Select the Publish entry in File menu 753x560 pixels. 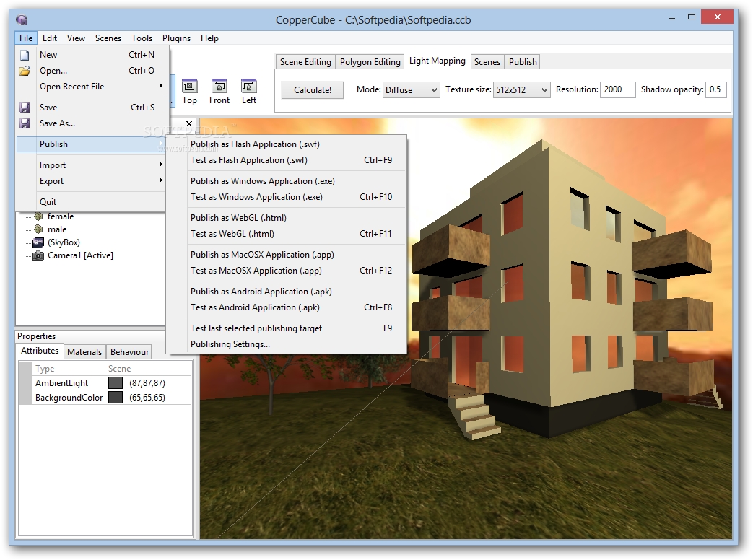pos(92,144)
